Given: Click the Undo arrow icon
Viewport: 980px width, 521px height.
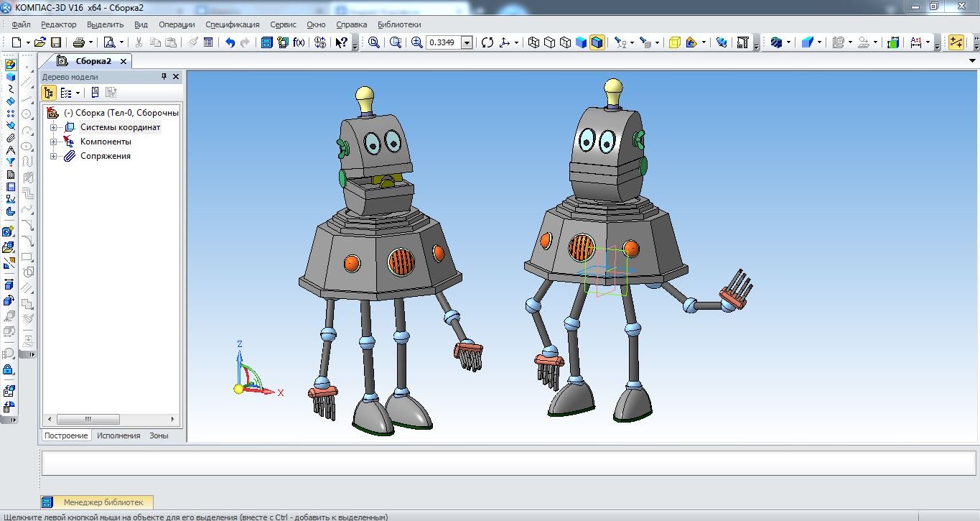Looking at the screenshot, I should pyautogui.click(x=230, y=42).
